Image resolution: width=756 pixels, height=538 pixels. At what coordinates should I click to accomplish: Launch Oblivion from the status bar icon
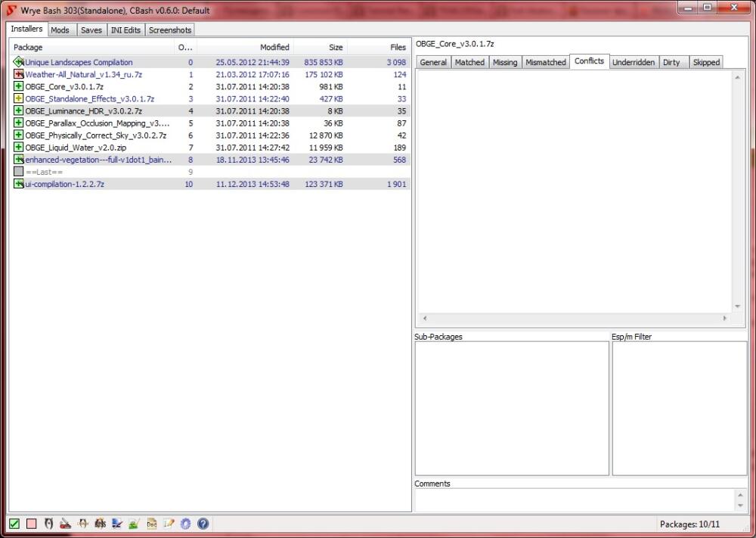(48, 524)
